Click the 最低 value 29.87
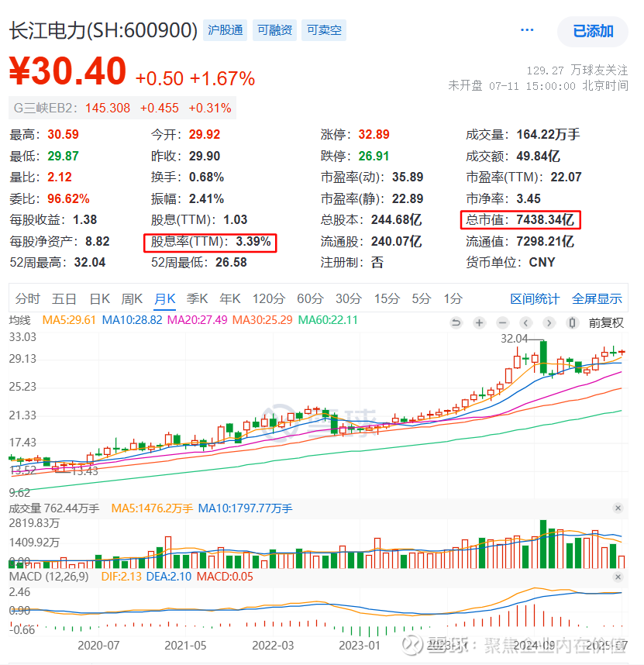Image resolution: width=644 pixels, height=665 pixels. coord(64,156)
